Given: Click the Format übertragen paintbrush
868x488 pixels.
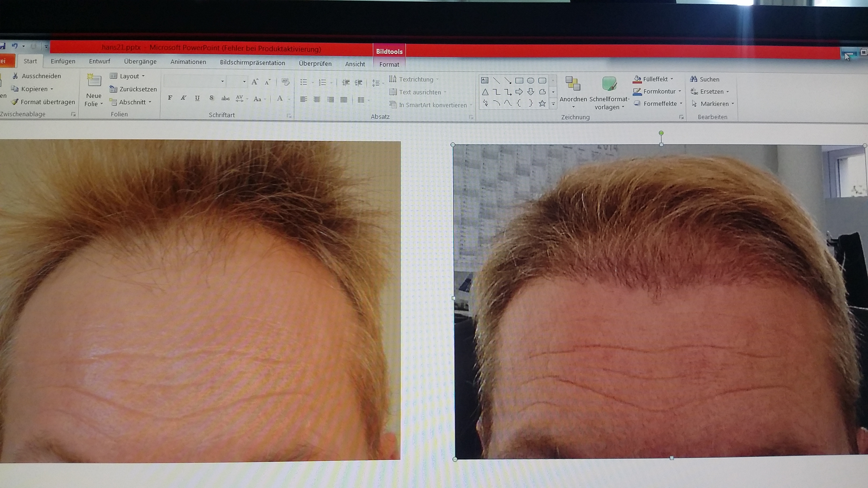Looking at the screenshot, I should tap(14, 102).
